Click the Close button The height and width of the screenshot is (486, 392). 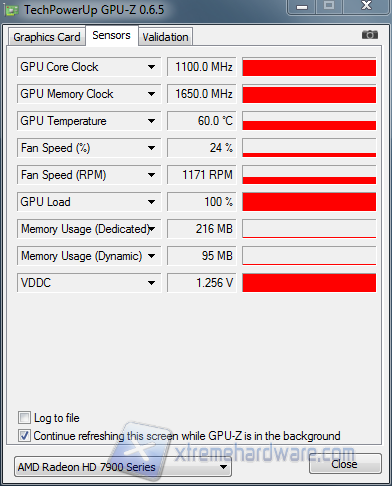(345, 464)
